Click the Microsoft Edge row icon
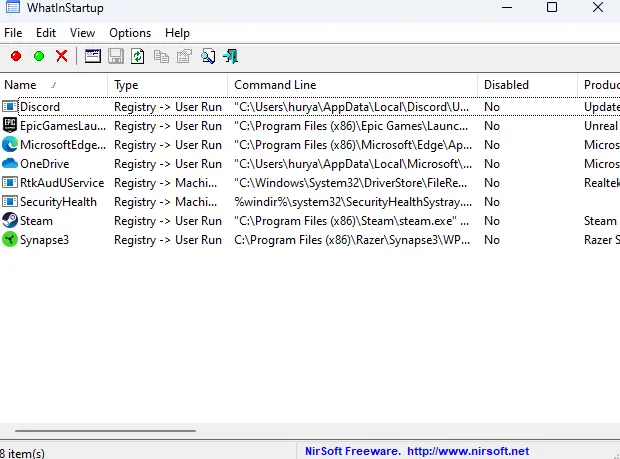 9,144
